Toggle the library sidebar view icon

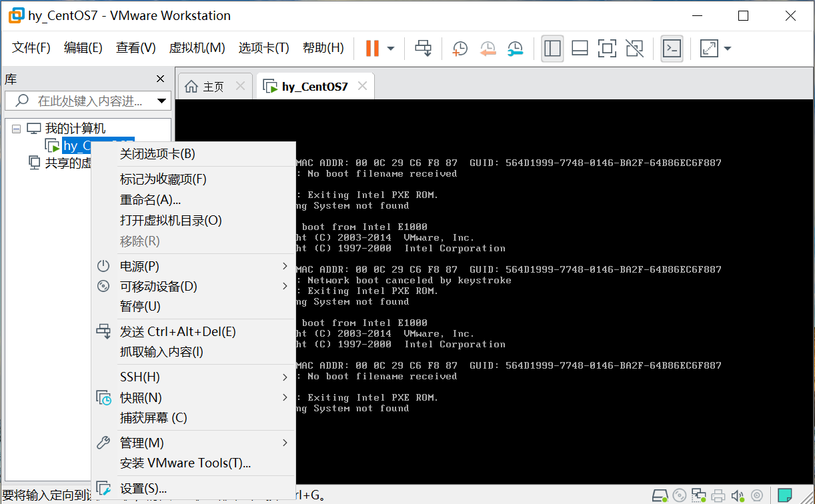click(x=552, y=48)
